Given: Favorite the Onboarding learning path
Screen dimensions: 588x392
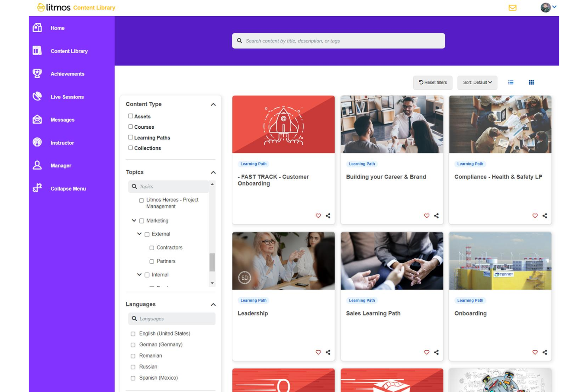Looking at the screenshot, I should click(535, 352).
